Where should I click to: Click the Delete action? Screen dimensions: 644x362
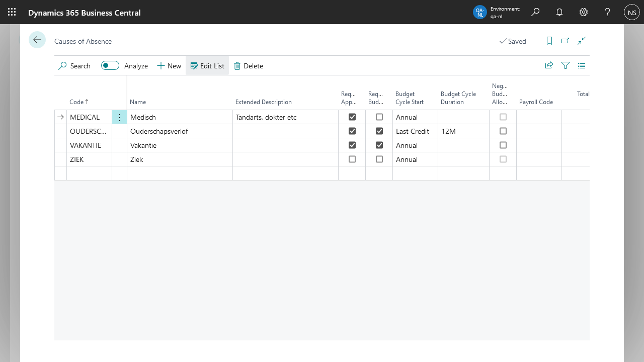[x=249, y=66]
